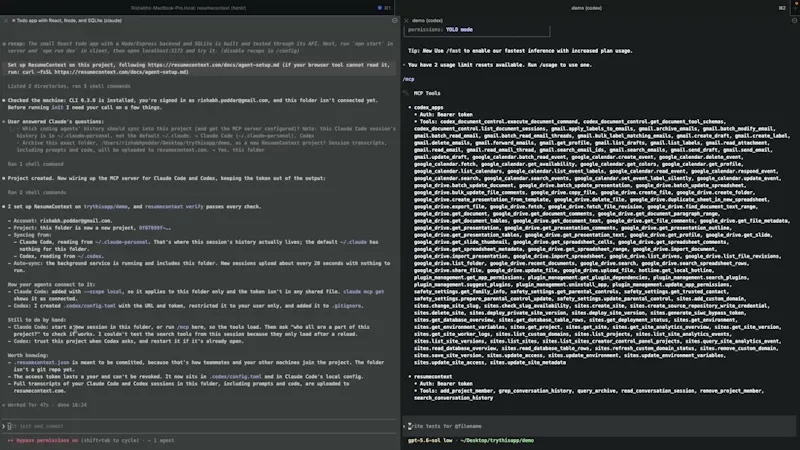
Task: Click the '/mcp' command line in Codex
Action: [x=408, y=79]
